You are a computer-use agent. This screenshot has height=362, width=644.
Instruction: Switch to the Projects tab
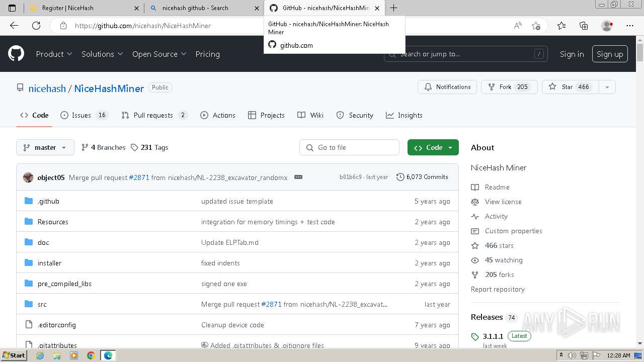(x=266, y=115)
